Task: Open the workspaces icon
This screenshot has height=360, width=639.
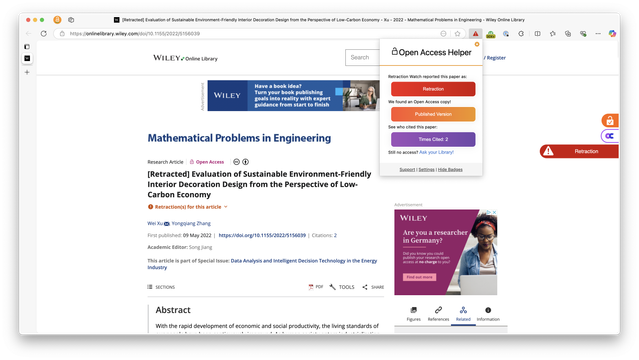Action: click(71, 20)
